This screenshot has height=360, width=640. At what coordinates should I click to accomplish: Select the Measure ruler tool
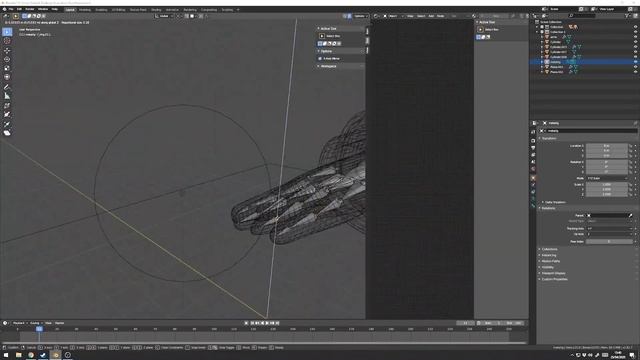click(x=7, y=96)
